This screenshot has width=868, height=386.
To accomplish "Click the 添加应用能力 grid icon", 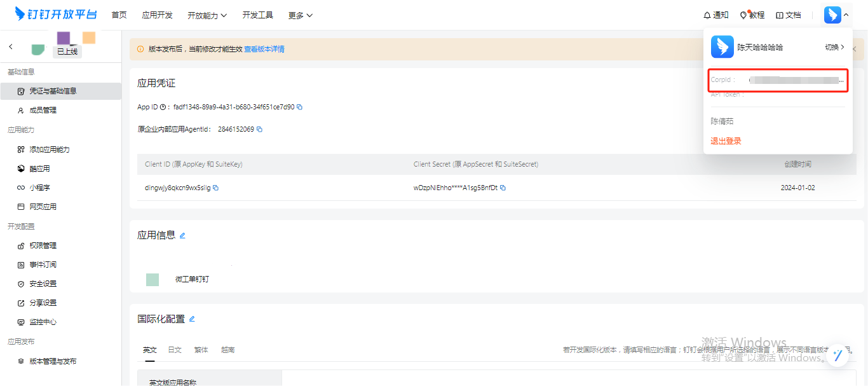I will point(21,149).
